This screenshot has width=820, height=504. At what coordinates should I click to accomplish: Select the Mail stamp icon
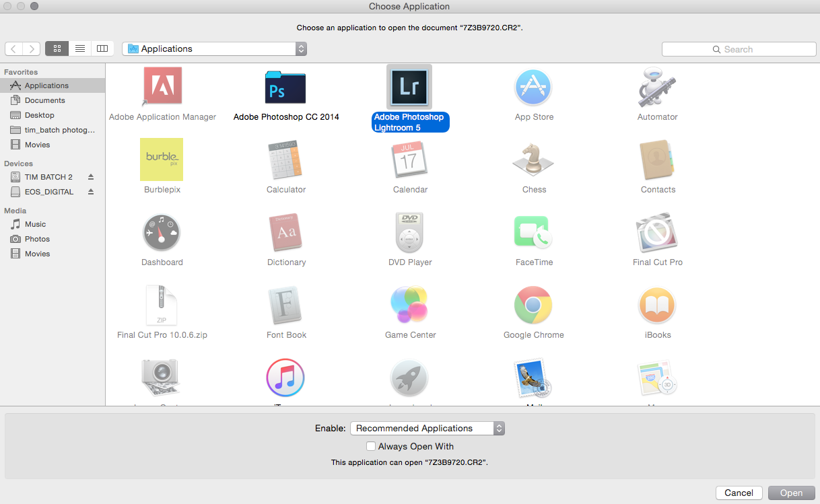pos(533,378)
